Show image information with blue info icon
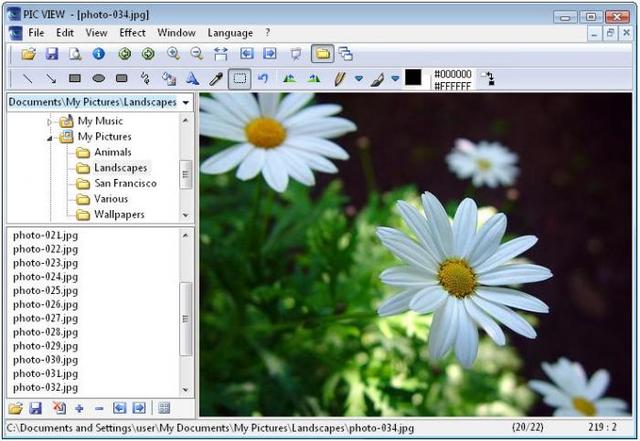The height and width of the screenshot is (441, 640). [98, 53]
